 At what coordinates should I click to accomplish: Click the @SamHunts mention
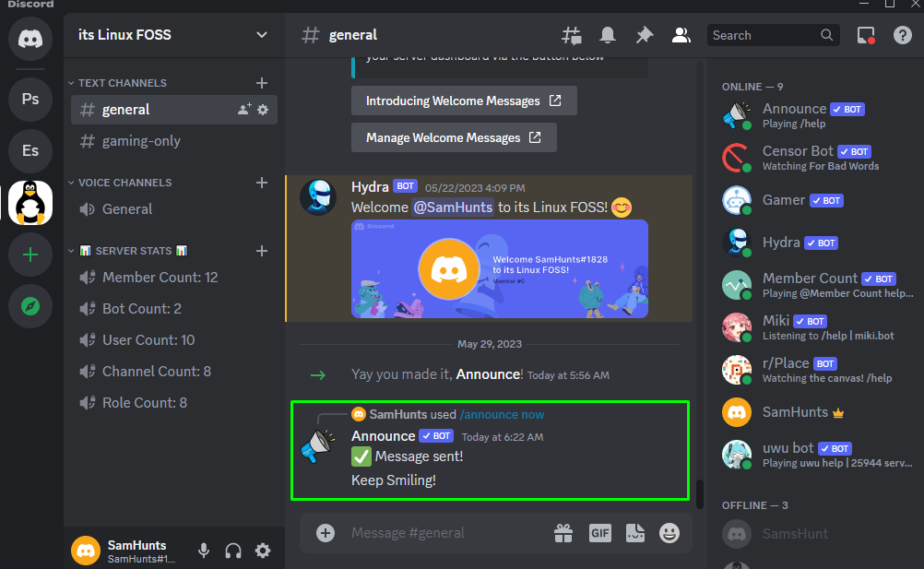(453, 207)
